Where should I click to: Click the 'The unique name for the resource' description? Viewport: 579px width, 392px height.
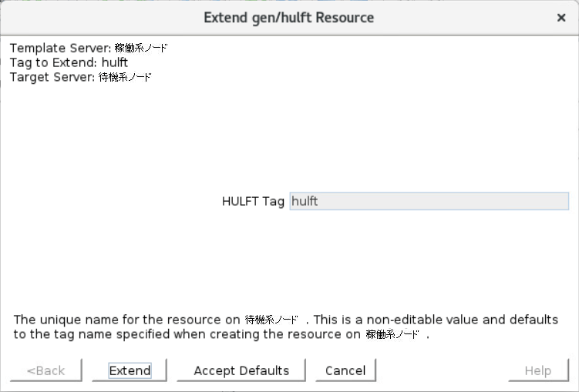286,327
